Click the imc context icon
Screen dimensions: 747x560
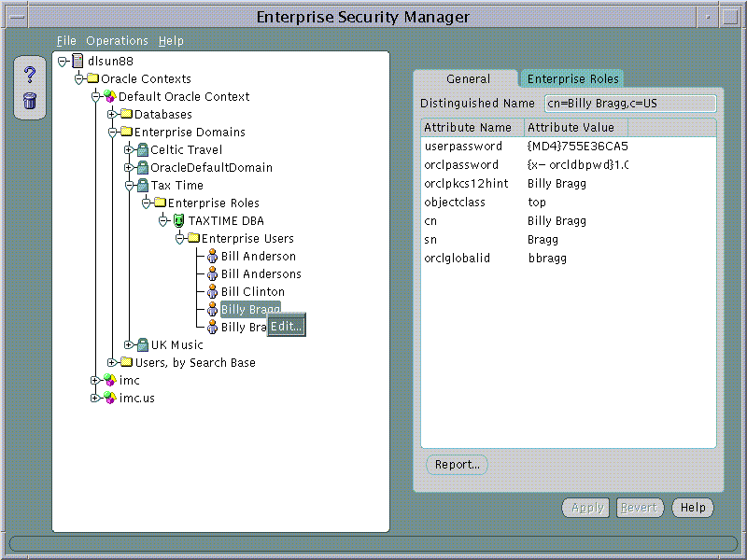tap(110, 380)
